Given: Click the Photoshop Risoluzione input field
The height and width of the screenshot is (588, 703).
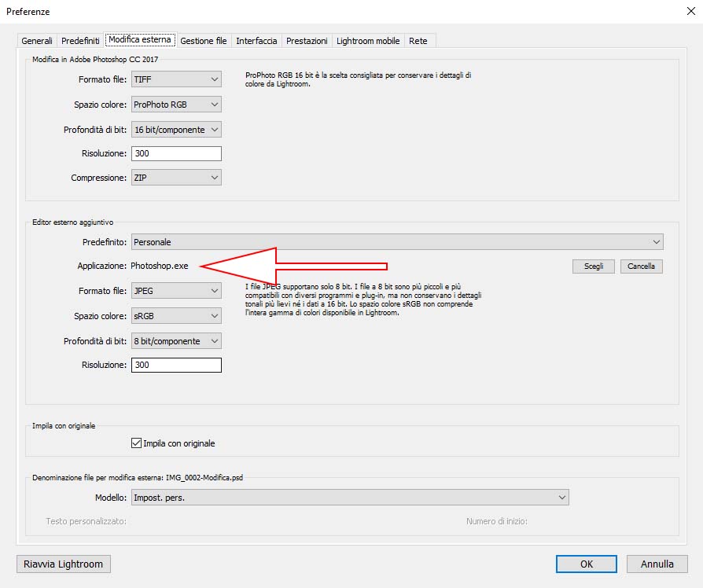Looking at the screenshot, I should click(176, 153).
